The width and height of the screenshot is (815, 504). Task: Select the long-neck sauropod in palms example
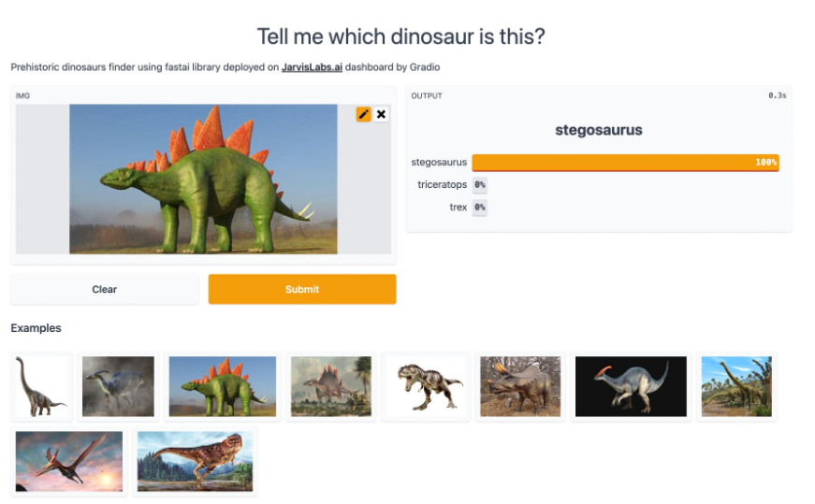point(736,386)
